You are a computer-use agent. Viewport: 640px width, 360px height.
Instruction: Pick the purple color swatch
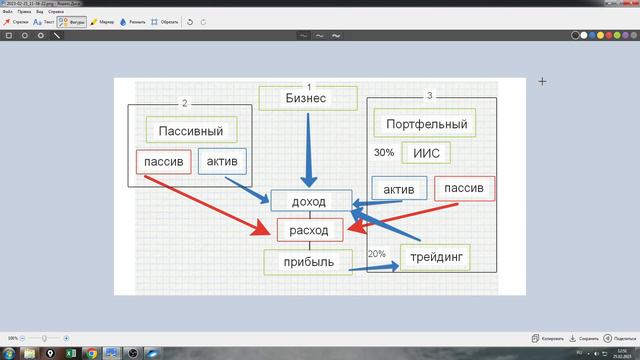pyautogui.click(x=625, y=36)
